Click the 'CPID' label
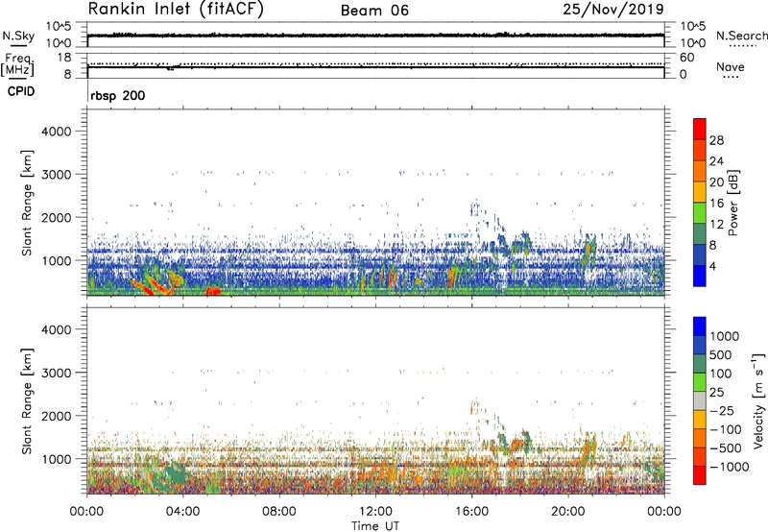This screenshot has width=768, height=532. 21,91
